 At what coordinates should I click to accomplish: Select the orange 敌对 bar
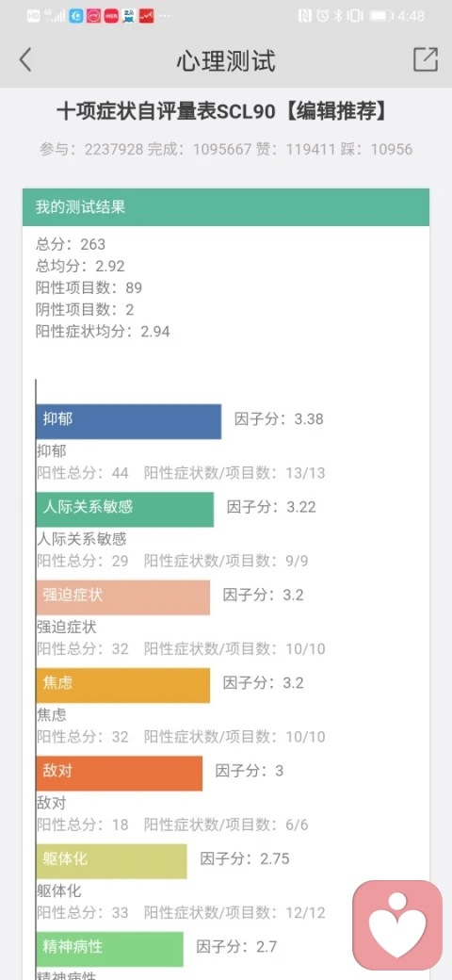[x=120, y=774]
